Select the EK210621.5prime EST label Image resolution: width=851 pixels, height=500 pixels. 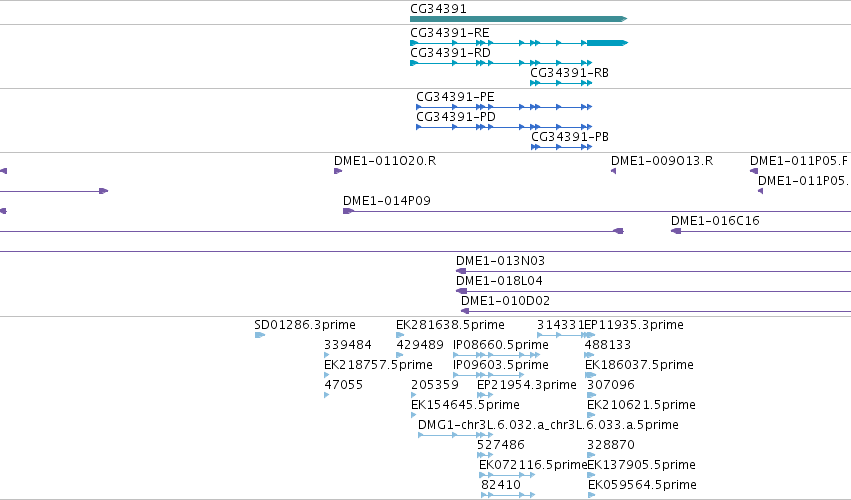click(x=642, y=406)
